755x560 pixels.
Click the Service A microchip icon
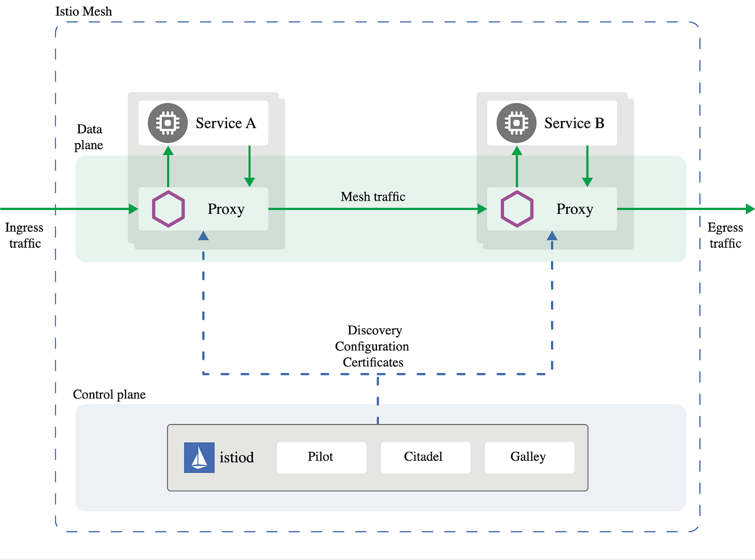coord(167,123)
